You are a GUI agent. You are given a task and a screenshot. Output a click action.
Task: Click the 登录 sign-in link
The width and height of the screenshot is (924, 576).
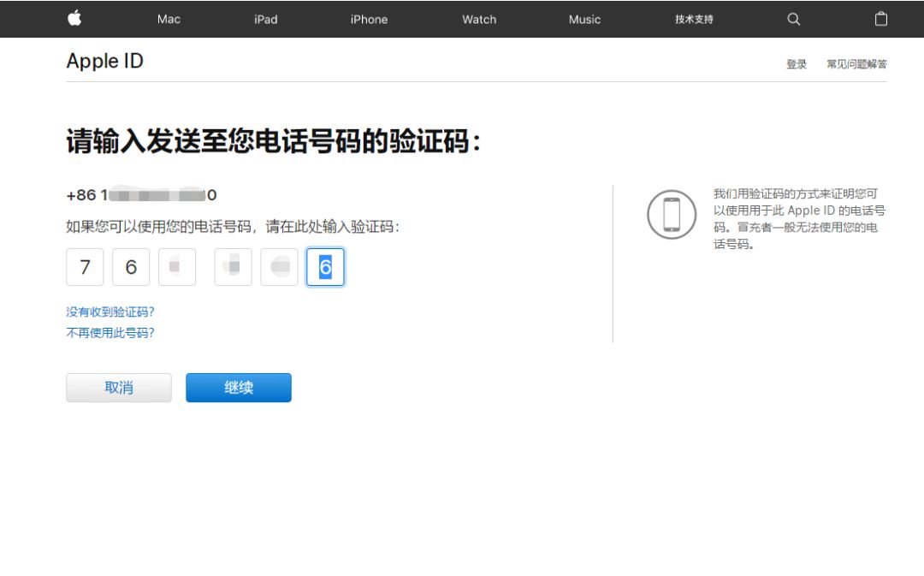point(797,63)
